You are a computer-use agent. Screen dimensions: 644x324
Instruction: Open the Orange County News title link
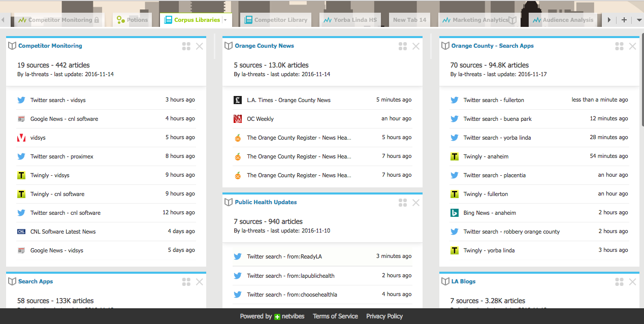click(x=264, y=46)
